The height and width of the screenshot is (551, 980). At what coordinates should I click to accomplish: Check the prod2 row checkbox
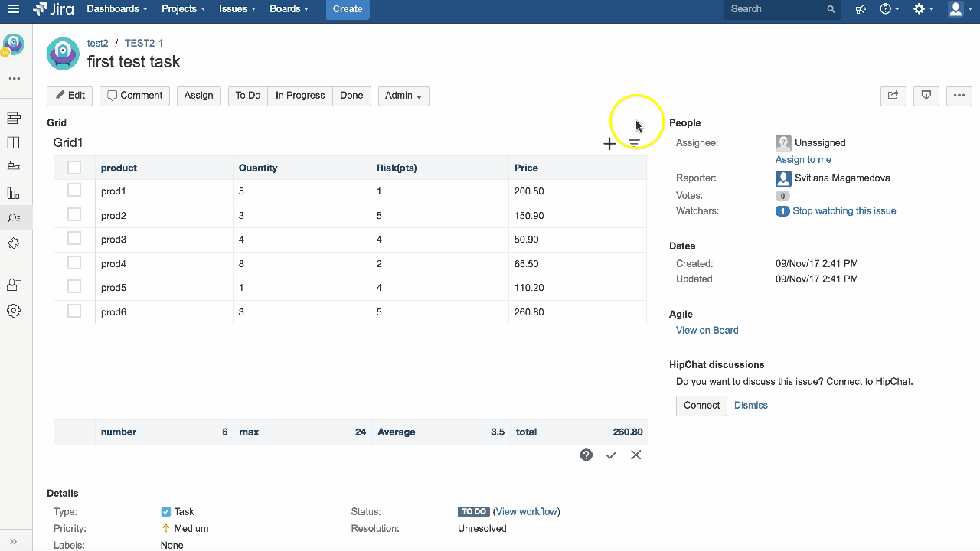(x=74, y=214)
